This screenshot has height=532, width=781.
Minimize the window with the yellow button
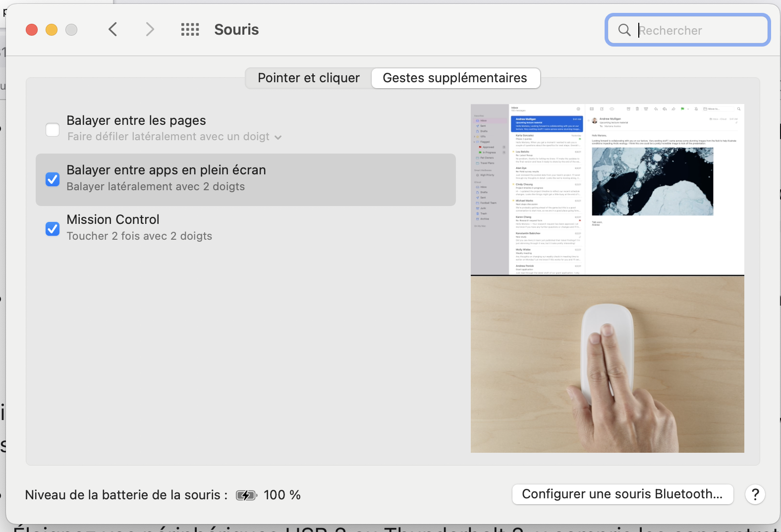52,30
